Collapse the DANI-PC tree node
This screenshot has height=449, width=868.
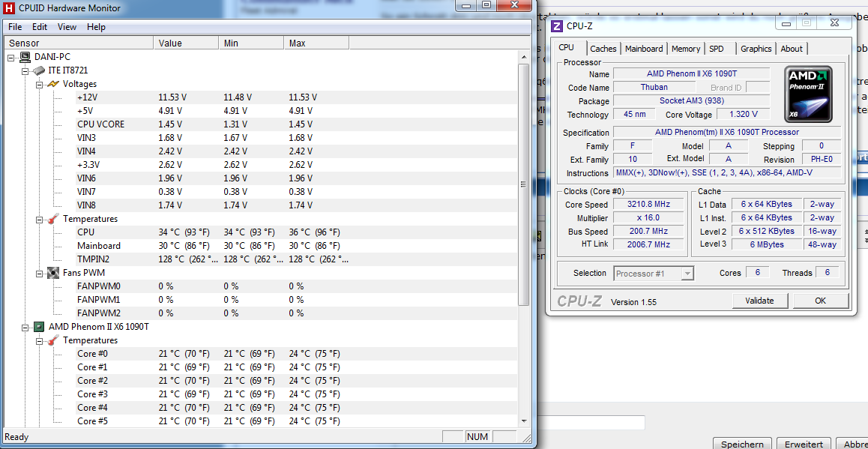(11, 57)
